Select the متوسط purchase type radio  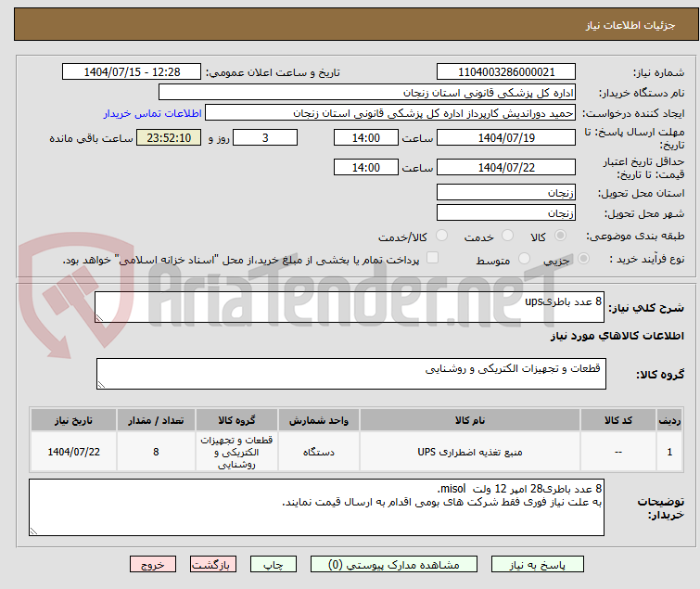pyautogui.click(x=524, y=259)
